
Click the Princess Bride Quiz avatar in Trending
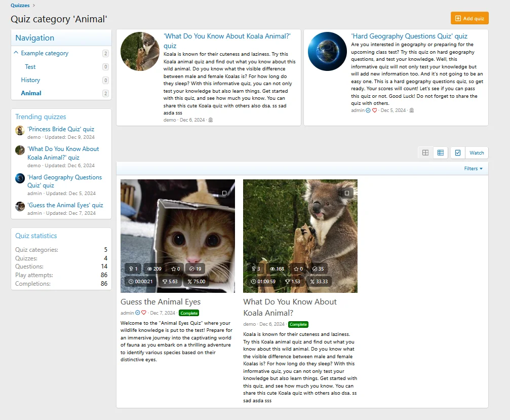(20, 130)
